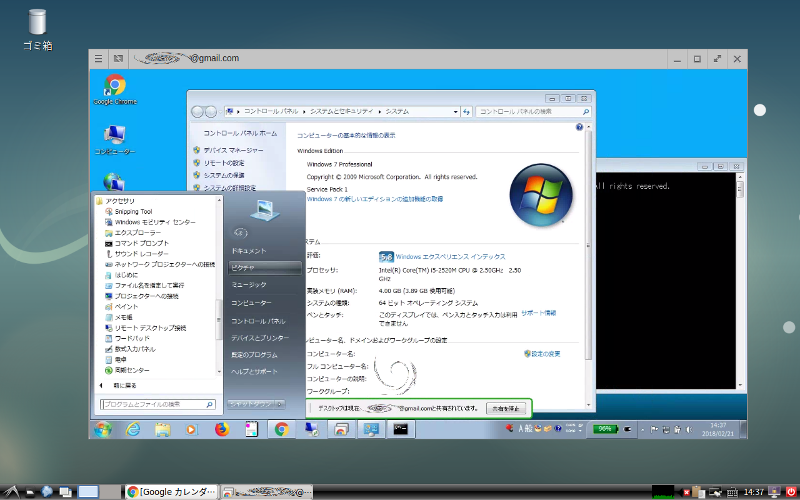
Task: Click the forward navigation arrow in Control Panel
Action: tap(211, 112)
